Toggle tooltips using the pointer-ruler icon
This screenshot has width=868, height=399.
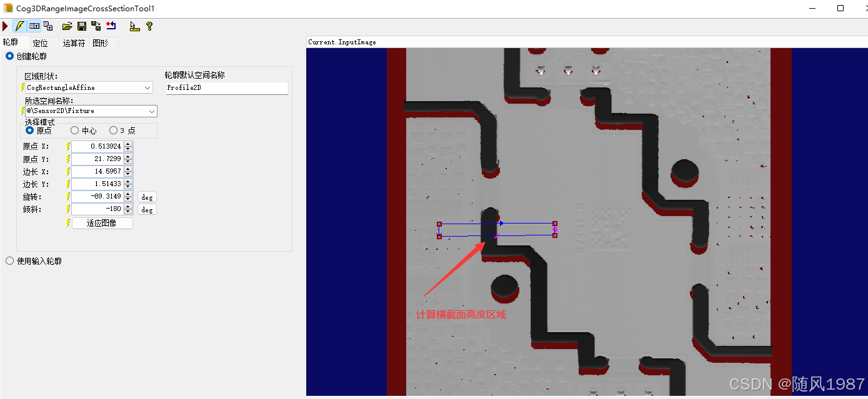pos(134,26)
